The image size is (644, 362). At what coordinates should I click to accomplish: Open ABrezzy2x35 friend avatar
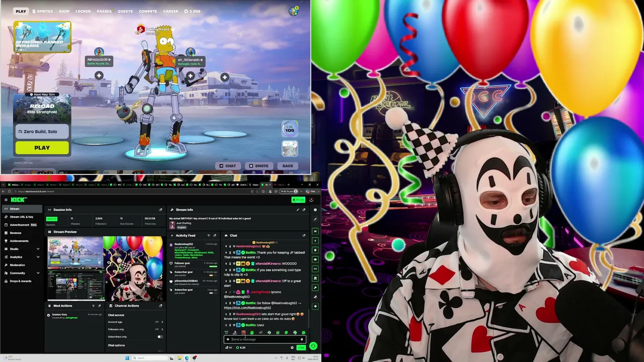99,52
